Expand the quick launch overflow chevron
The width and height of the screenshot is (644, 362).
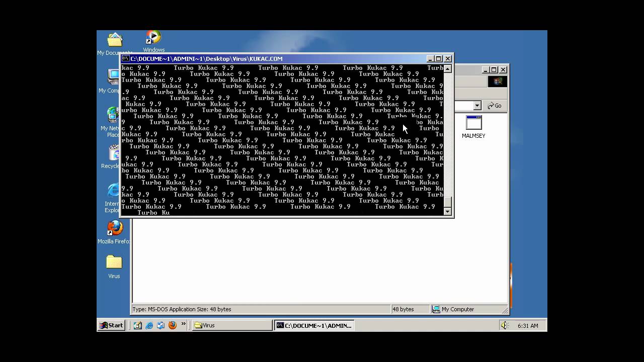[183, 324]
